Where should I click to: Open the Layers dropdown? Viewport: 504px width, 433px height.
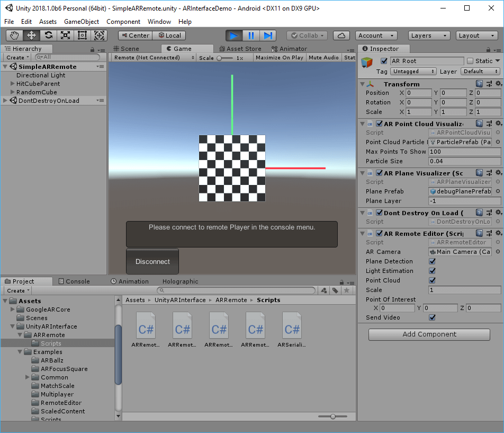[429, 36]
